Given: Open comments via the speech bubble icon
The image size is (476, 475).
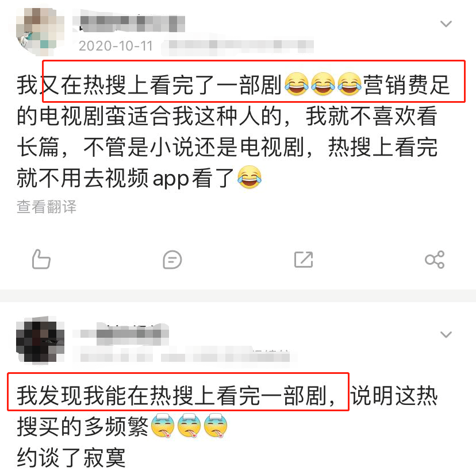Looking at the screenshot, I should (172, 260).
